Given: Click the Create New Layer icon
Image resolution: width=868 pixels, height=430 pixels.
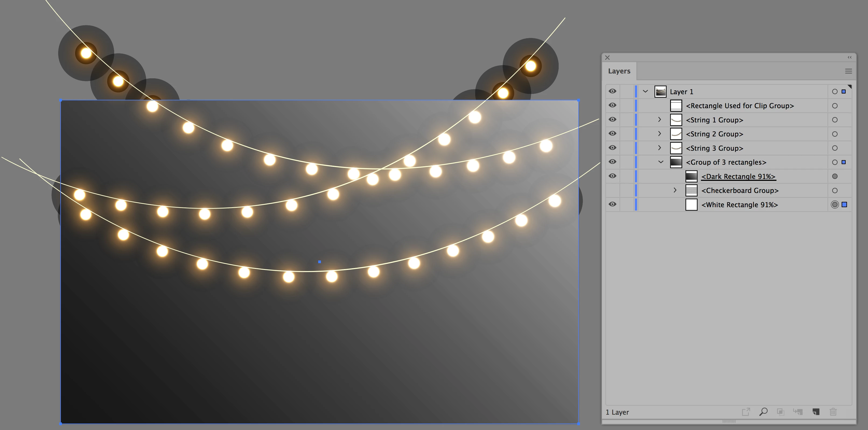Looking at the screenshot, I should (x=816, y=411).
